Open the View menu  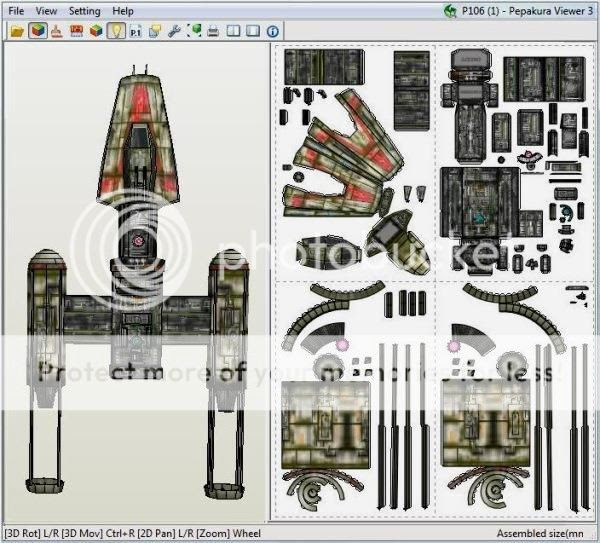pyautogui.click(x=46, y=11)
